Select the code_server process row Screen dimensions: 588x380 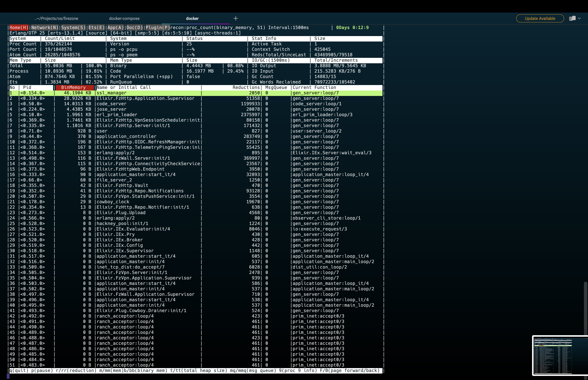click(111, 104)
